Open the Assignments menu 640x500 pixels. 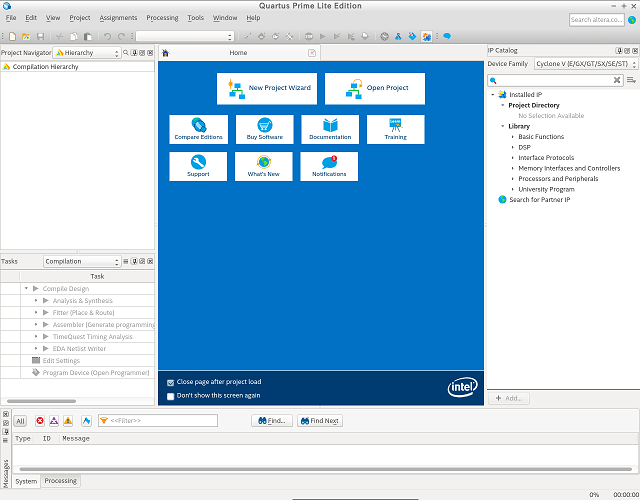[x=118, y=18]
